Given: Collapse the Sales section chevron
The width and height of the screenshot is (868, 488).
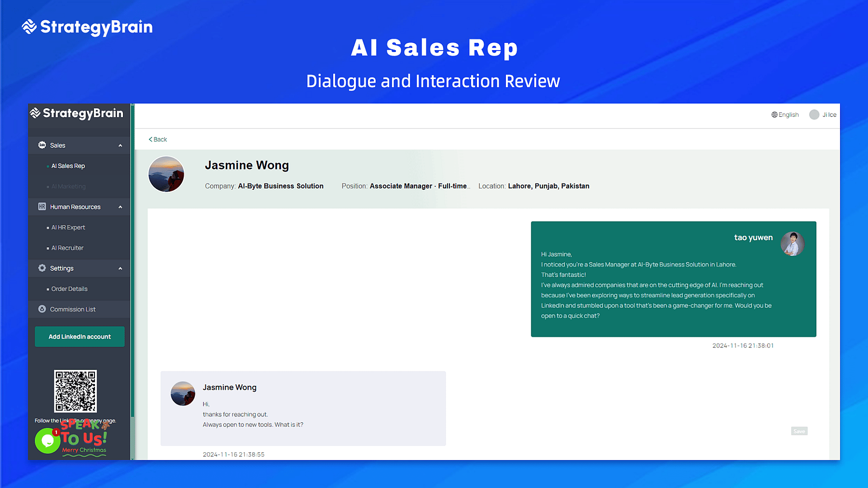Looking at the screenshot, I should tap(121, 145).
